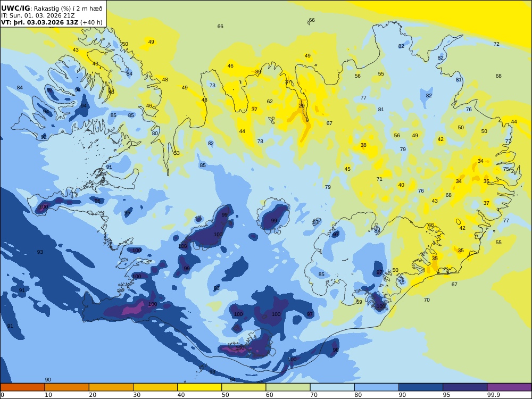Click the humidity value '62' on the map
532x399 pixels.
coord(270,101)
